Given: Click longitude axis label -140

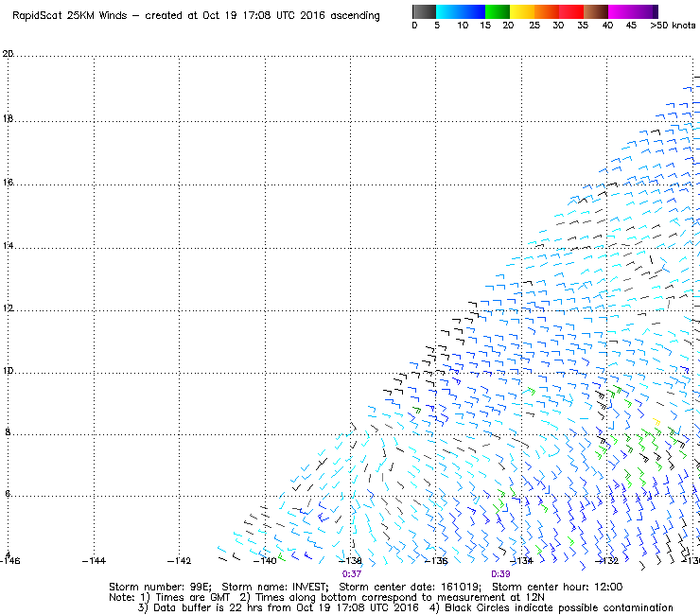Looking at the screenshot, I should [265, 561].
